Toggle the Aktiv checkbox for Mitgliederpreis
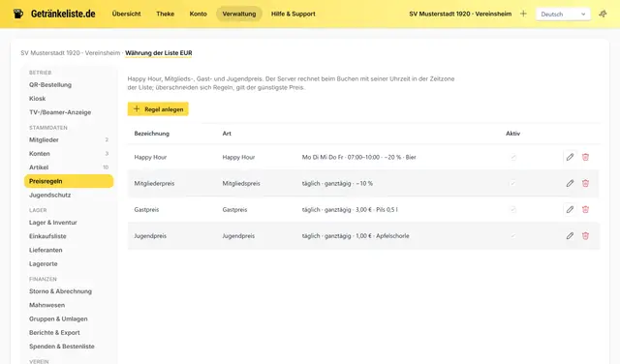 [x=512, y=183]
